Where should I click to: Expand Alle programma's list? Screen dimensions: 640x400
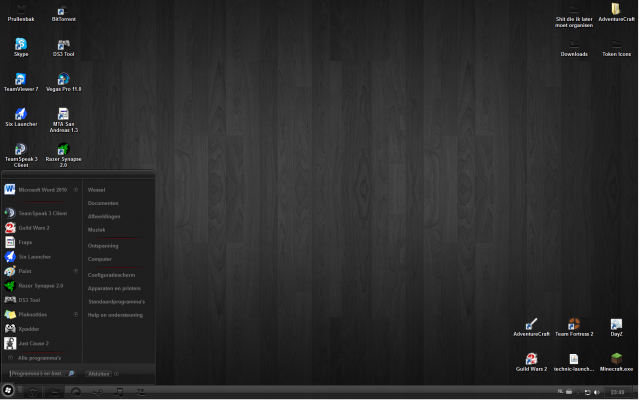(38, 357)
